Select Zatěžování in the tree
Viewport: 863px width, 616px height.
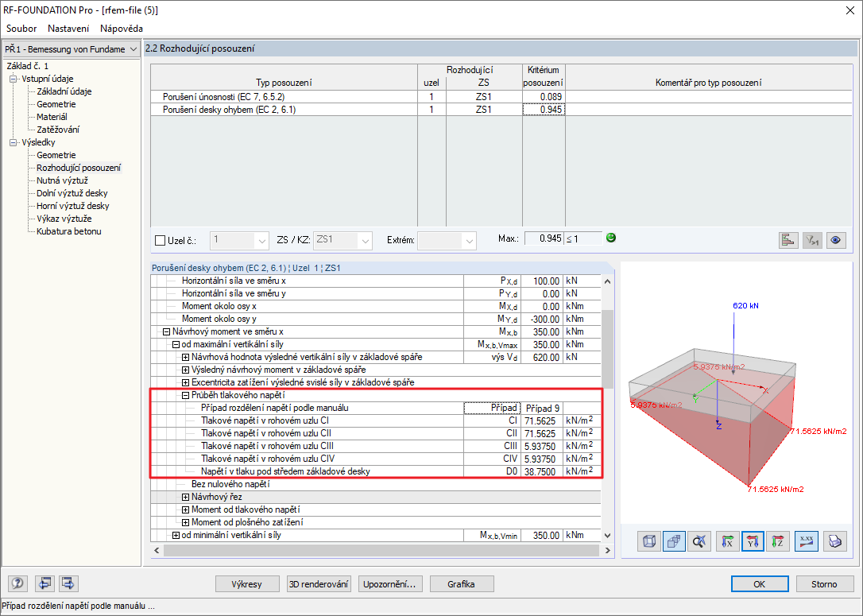click(58, 130)
